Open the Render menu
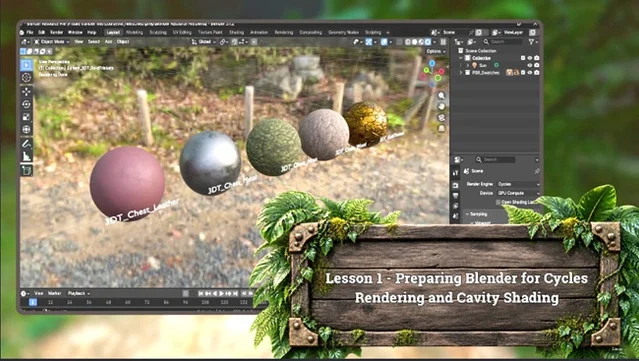 click(56, 32)
